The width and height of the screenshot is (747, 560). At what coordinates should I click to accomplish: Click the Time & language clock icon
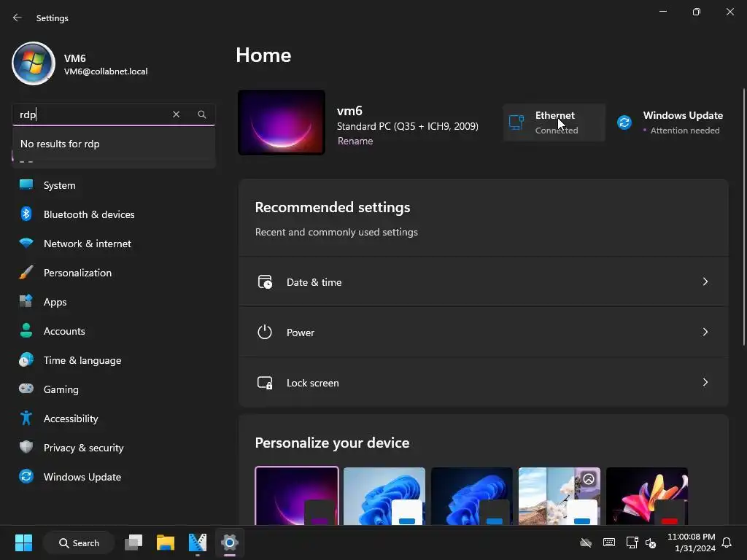[26, 359]
